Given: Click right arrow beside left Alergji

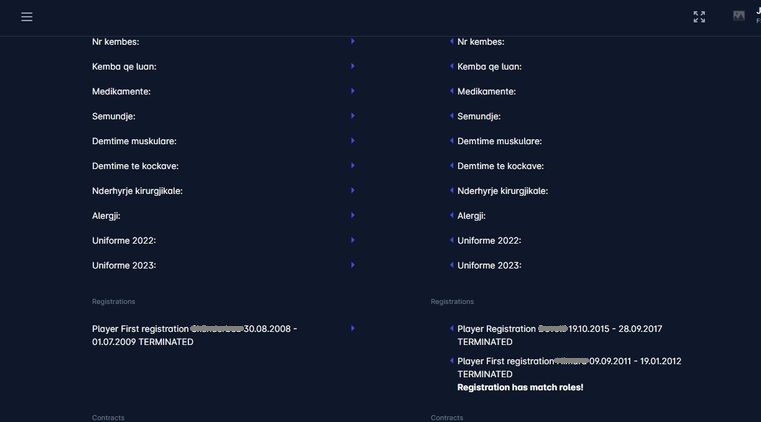Looking at the screenshot, I should tap(353, 215).
